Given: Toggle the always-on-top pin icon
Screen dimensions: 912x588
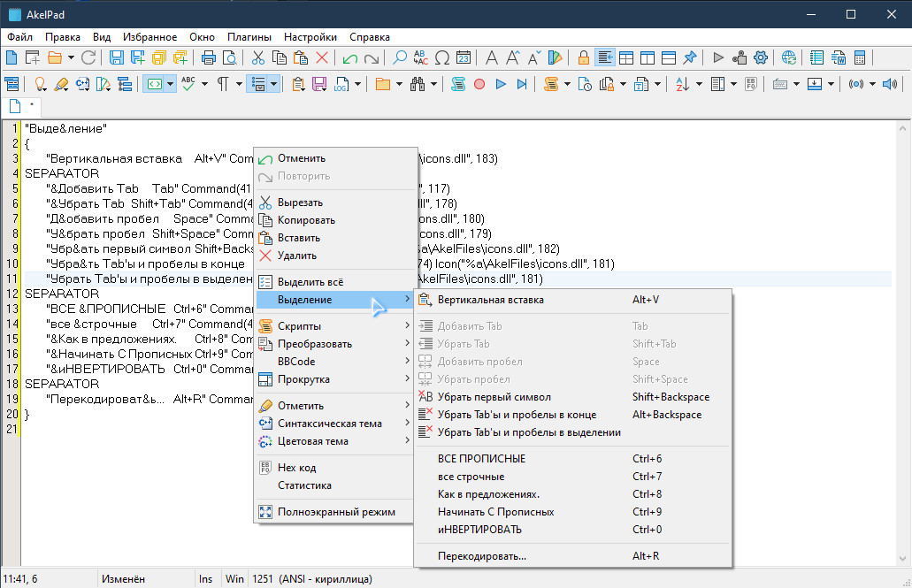Looking at the screenshot, I should click(690, 58).
